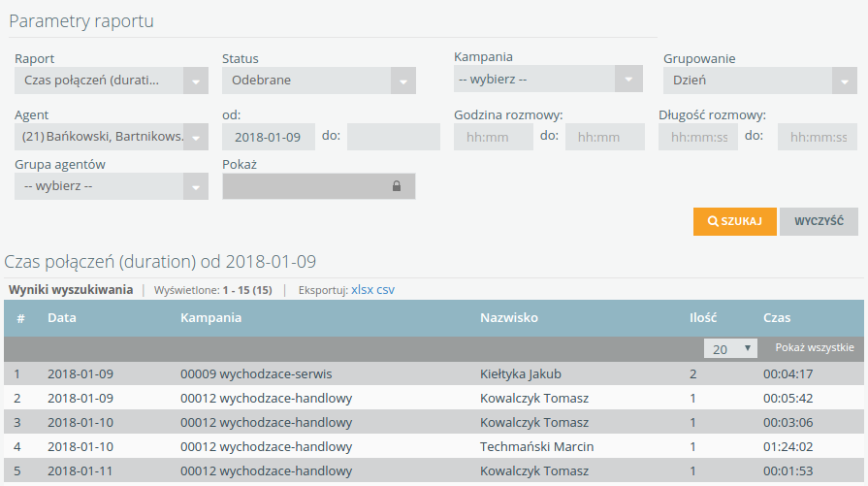Click the # column header
This screenshot has height=486, width=868.
click(20, 318)
